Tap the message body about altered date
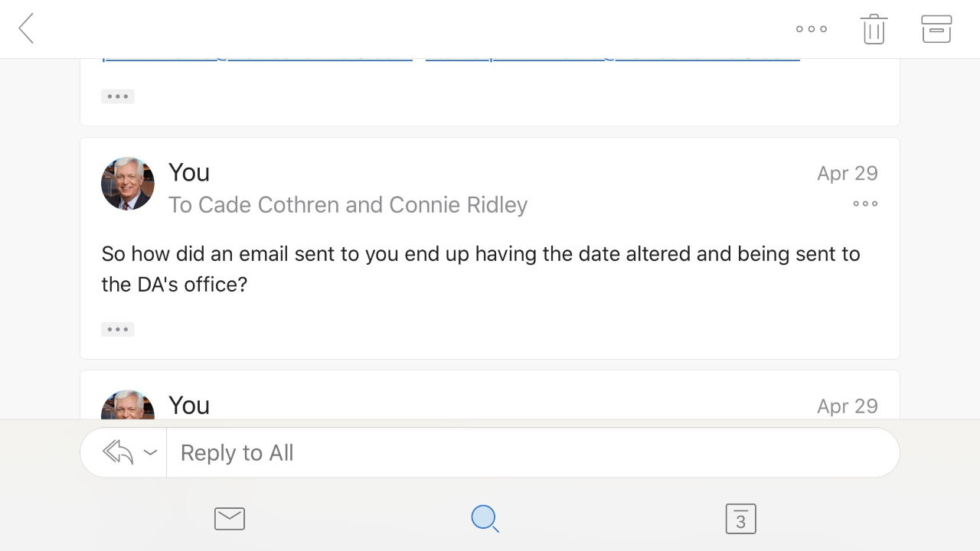This screenshot has width=980, height=551. coord(481,269)
